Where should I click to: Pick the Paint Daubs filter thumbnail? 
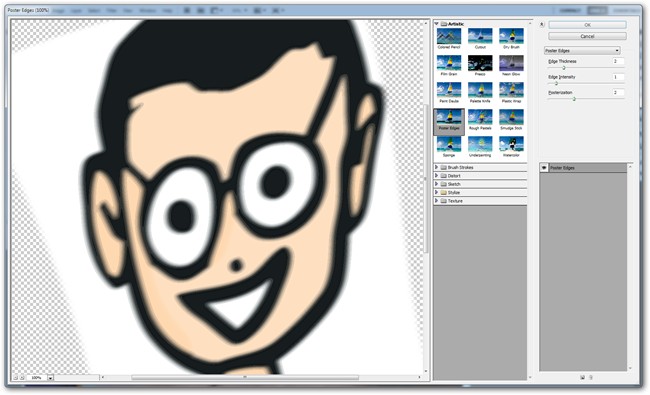(449, 90)
